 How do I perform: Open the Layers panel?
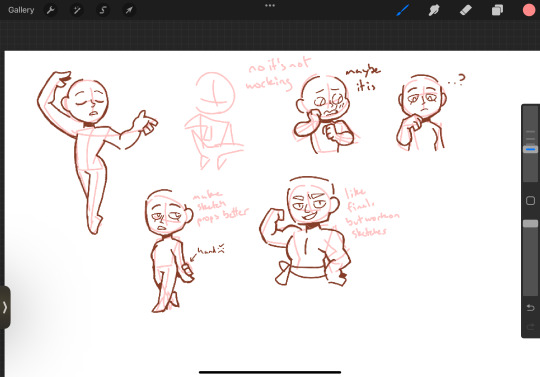coord(497,10)
